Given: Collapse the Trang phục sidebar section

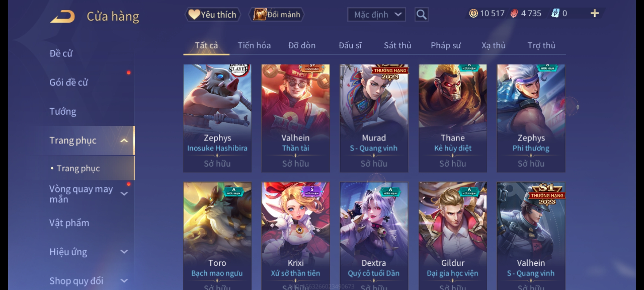Looking at the screenshot, I should 124,140.
